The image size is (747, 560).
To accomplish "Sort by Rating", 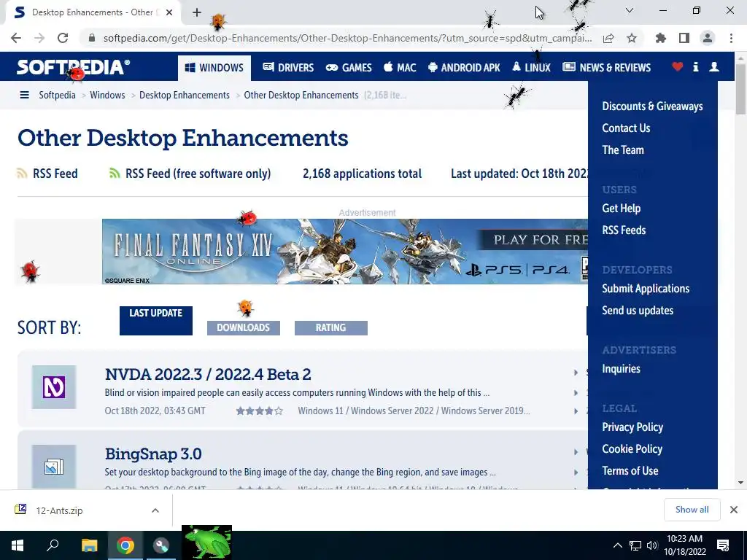I will (331, 328).
